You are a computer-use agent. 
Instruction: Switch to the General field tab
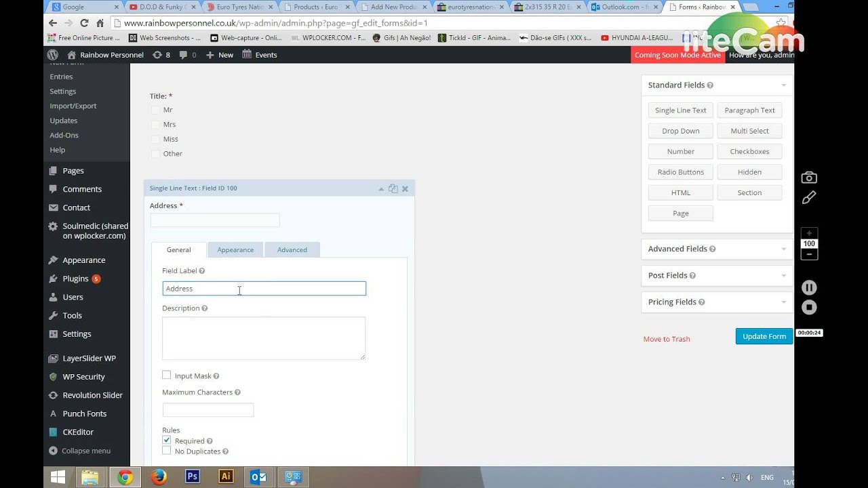179,250
